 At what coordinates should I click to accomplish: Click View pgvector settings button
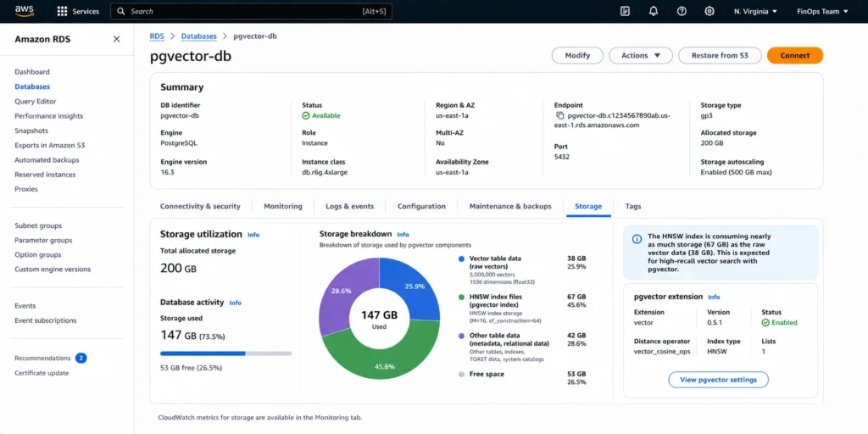pyautogui.click(x=719, y=380)
